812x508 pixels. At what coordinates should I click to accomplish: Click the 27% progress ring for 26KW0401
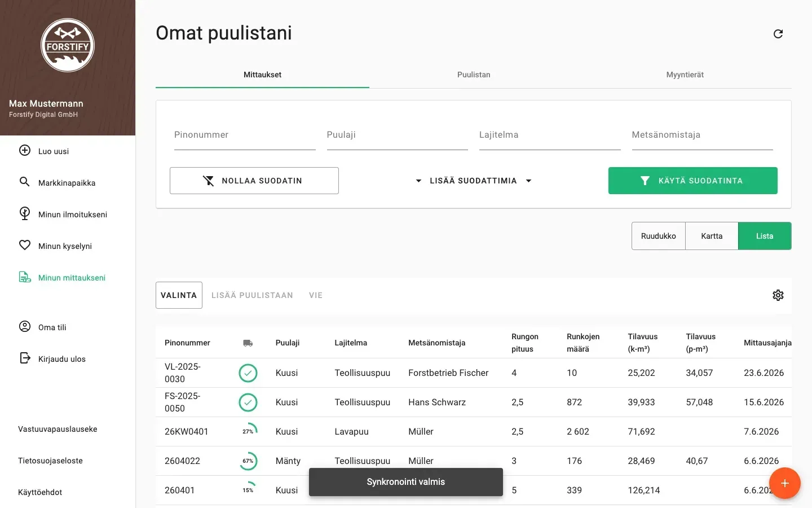click(248, 432)
